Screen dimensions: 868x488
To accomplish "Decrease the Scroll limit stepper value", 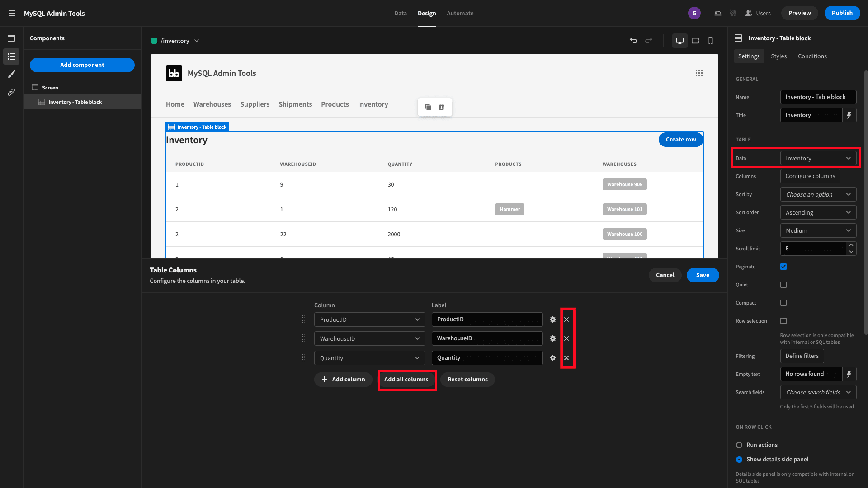I will coord(851,252).
